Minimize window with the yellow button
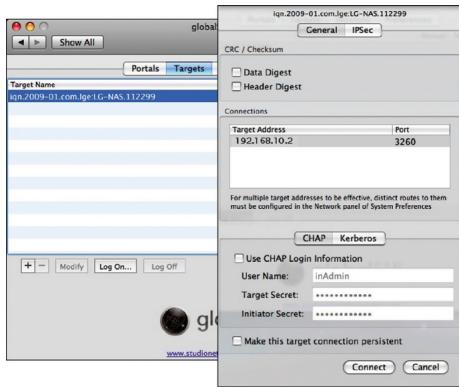 [30, 26]
